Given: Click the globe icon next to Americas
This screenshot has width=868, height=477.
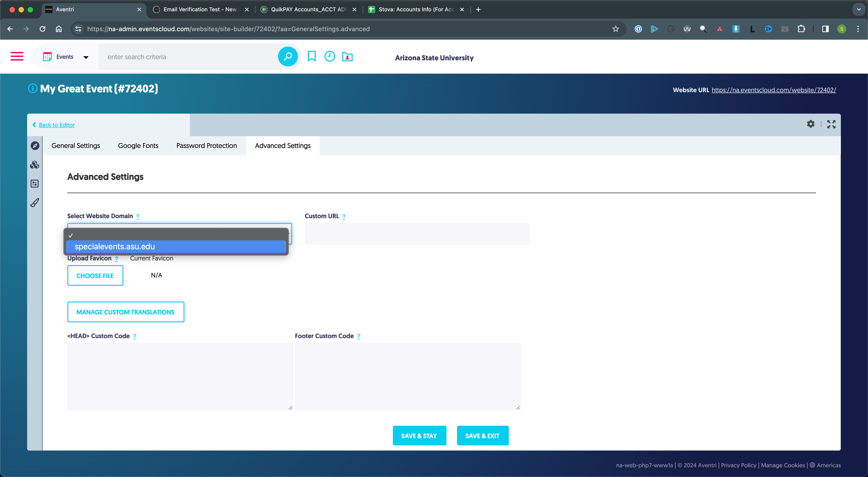Looking at the screenshot, I should point(812,465).
